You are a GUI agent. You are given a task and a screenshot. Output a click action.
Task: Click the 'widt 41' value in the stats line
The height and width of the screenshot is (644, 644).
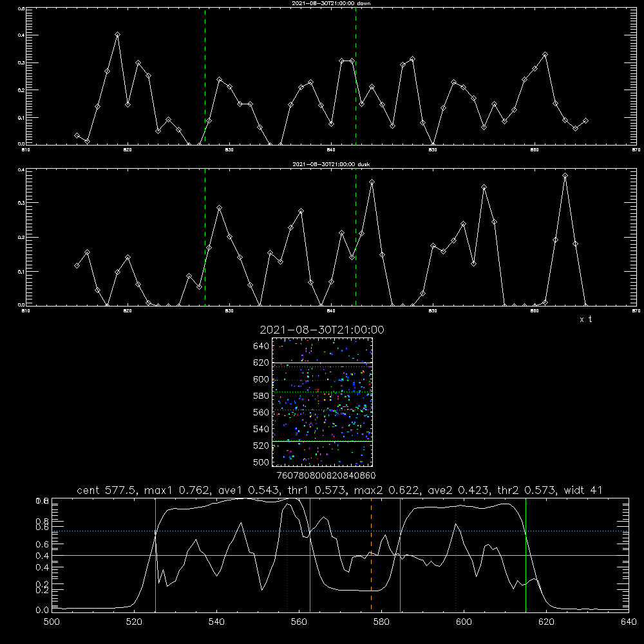(x=583, y=490)
